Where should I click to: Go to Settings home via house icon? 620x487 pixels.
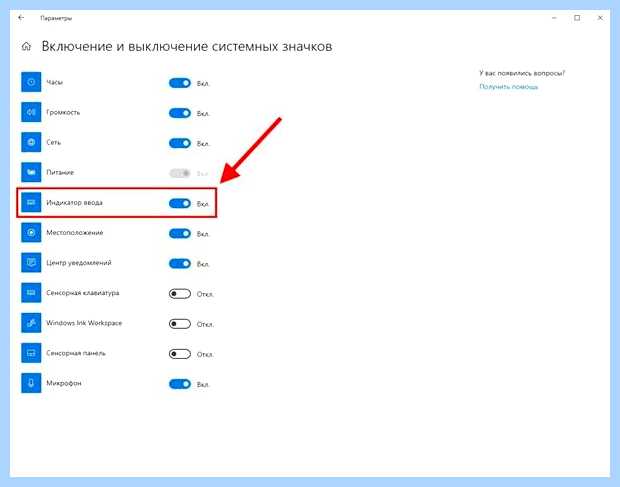[x=26, y=47]
